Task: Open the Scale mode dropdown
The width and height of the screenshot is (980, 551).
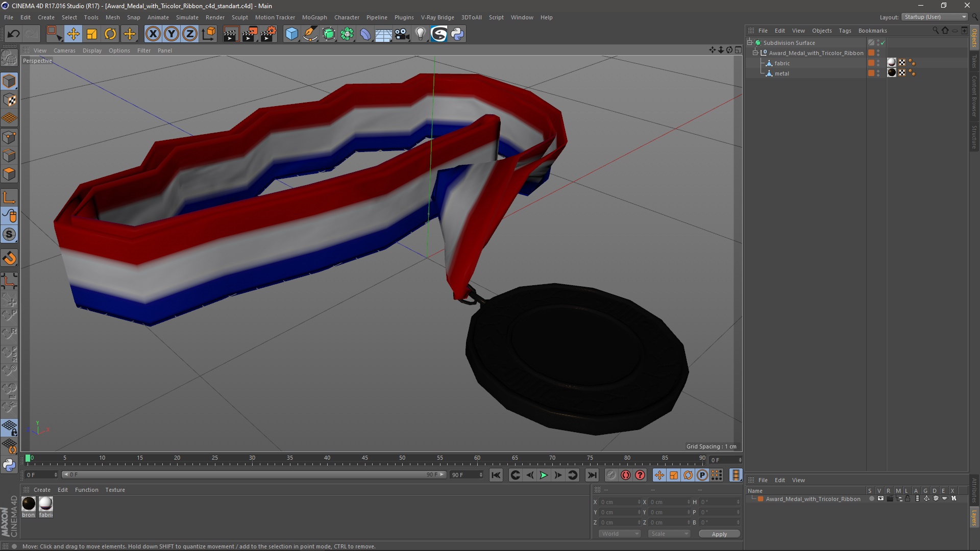Action: pyautogui.click(x=669, y=534)
